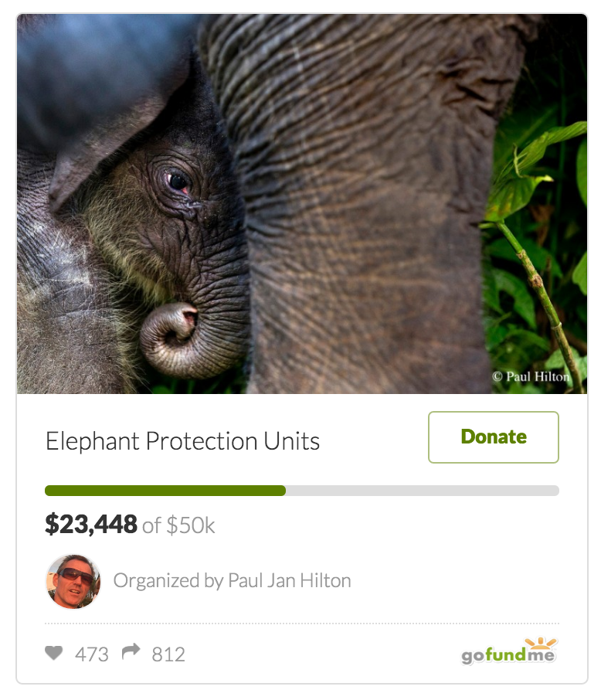601x700 pixels.
Task: Click the curled elephant trunk in photo
Action: coord(172,339)
